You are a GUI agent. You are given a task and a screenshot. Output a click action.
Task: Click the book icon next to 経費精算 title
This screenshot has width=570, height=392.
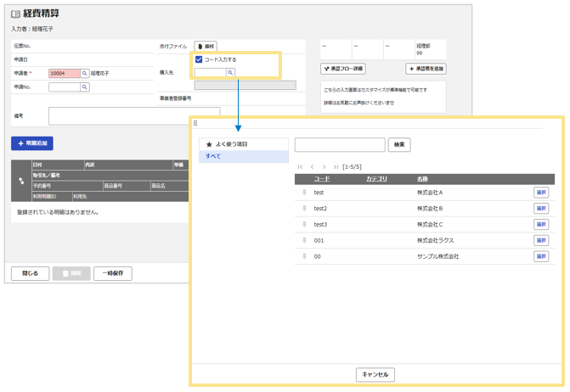15,14
